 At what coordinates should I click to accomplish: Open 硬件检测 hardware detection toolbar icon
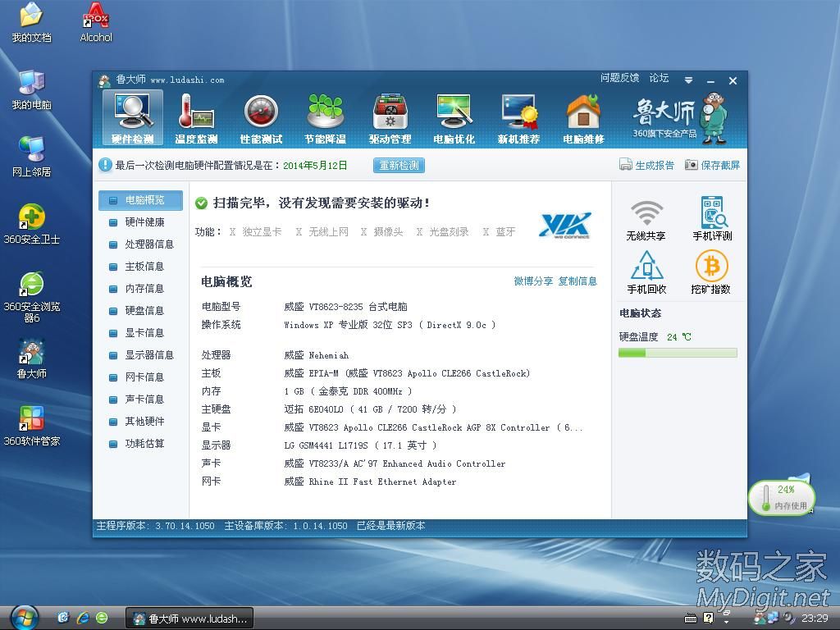pyautogui.click(x=132, y=118)
